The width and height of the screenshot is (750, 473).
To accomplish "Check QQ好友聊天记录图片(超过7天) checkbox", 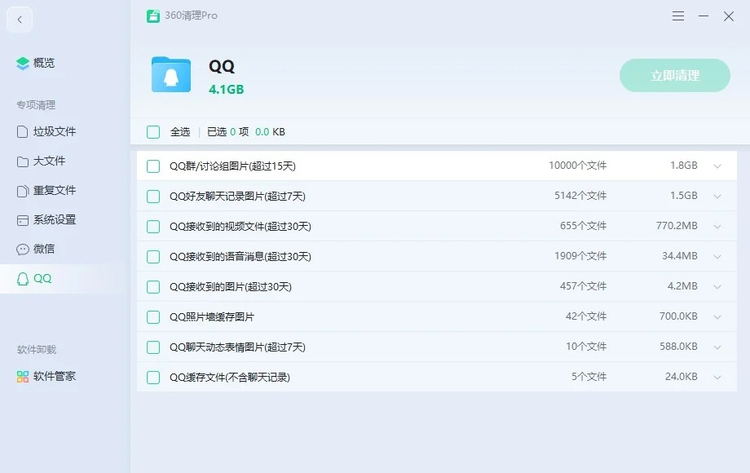I will click(x=153, y=197).
